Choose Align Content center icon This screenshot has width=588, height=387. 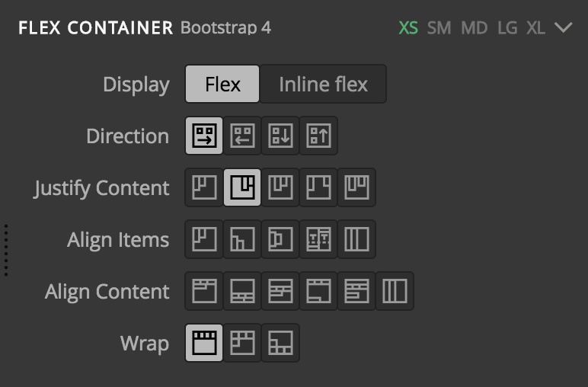point(280,291)
